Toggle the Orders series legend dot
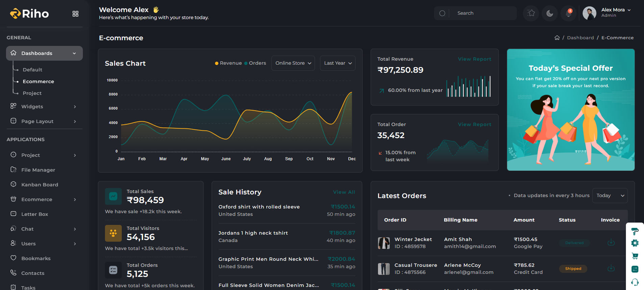The width and height of the screenshot is (644, 290). click(246, 63)
